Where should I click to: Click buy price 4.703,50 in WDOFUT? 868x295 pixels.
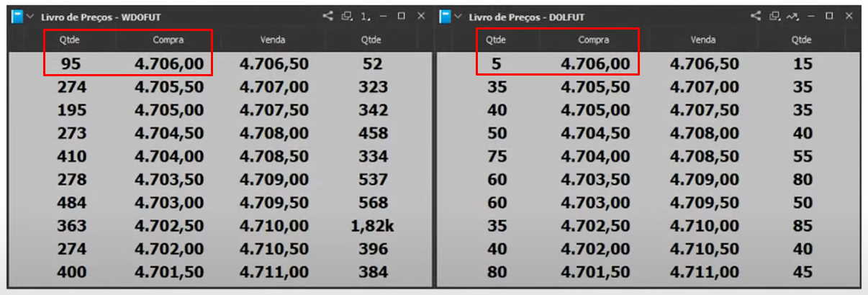pos(169,179)
